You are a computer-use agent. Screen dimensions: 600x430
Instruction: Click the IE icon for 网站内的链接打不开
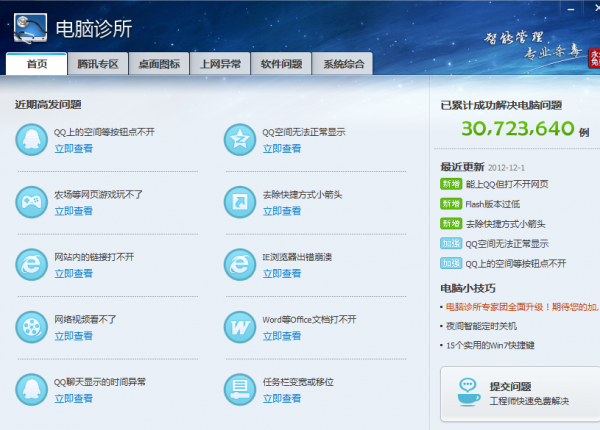coord(32,264)
